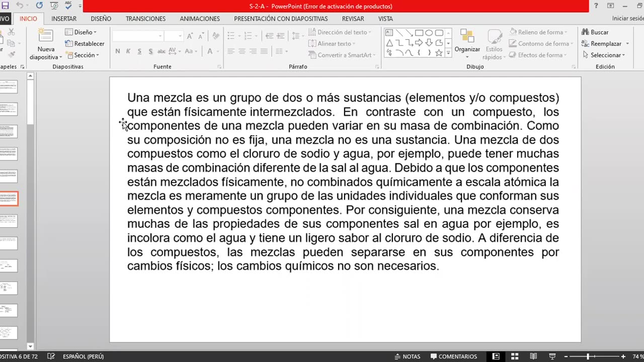Increase list indent level icon
644x362 pixels.
pyautogui.click(x=280, y=36)
